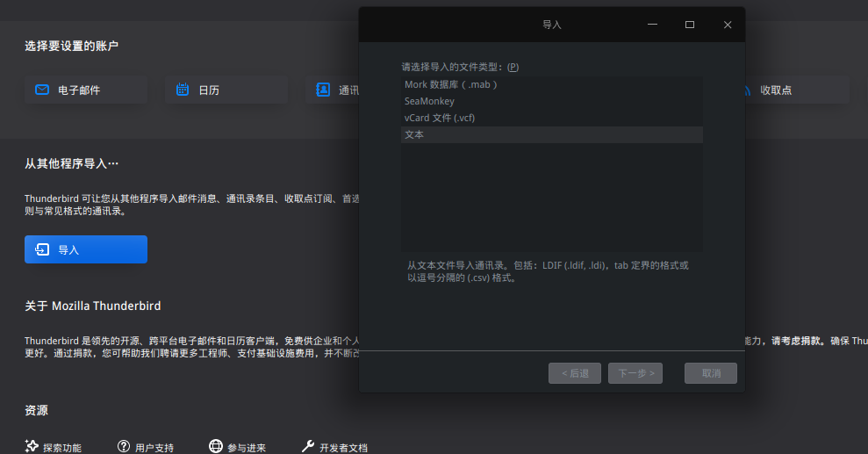Click the 请选择导入的文件类型 label
This screenshot has height=454, width=868.
pos(460,67)
